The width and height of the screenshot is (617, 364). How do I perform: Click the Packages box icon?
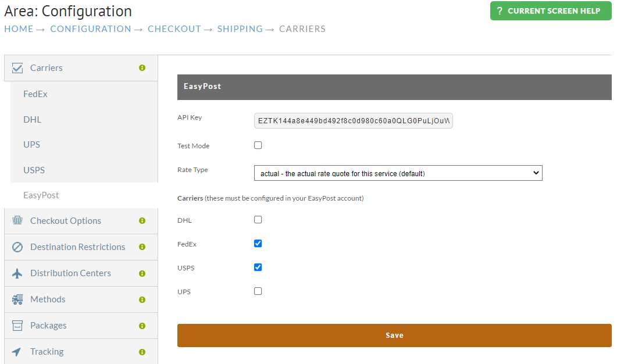17,326
